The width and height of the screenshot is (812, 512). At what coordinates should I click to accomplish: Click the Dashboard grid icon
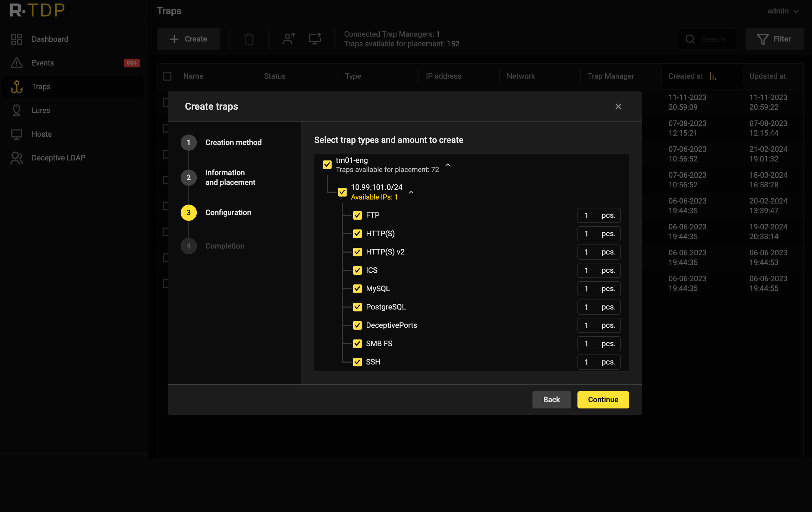(17, 39)
